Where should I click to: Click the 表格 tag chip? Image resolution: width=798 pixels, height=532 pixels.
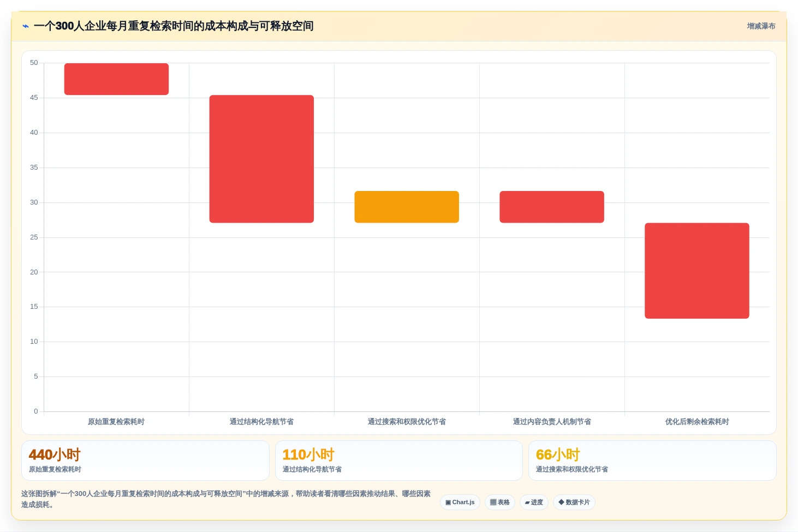(500, 503)
